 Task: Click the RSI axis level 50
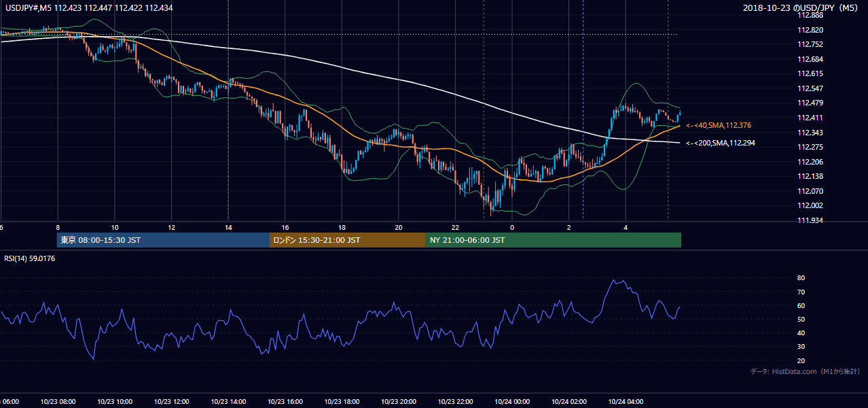[x=801, y=319]
